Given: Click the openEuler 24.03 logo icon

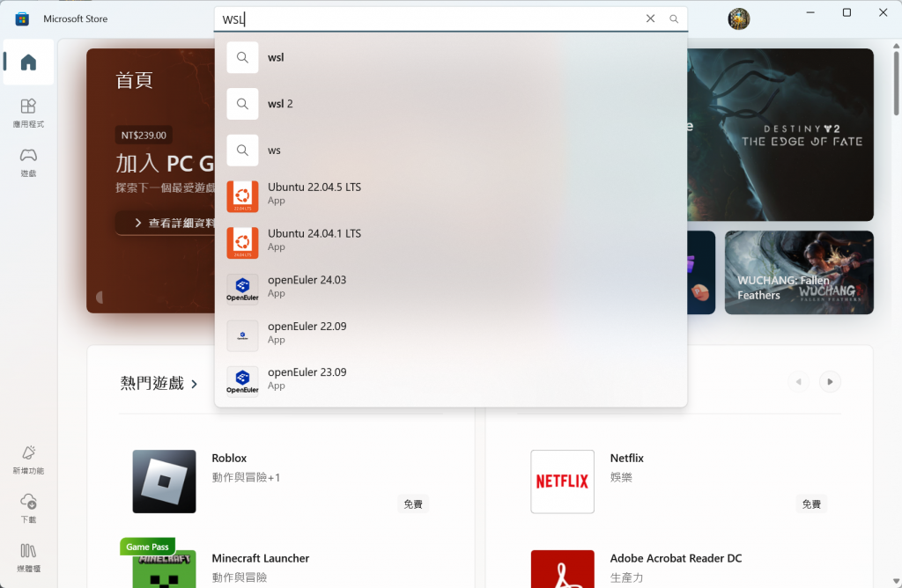Looking at the screenshot, I should pyautogui.click(x=242, y=289).
